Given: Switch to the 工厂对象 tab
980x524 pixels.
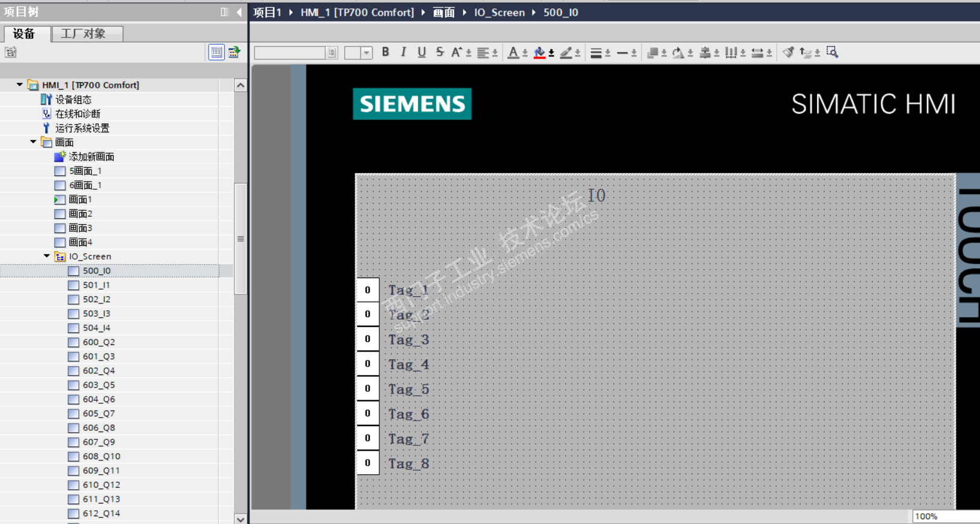Looking at the screenshot, I should 87,34.
